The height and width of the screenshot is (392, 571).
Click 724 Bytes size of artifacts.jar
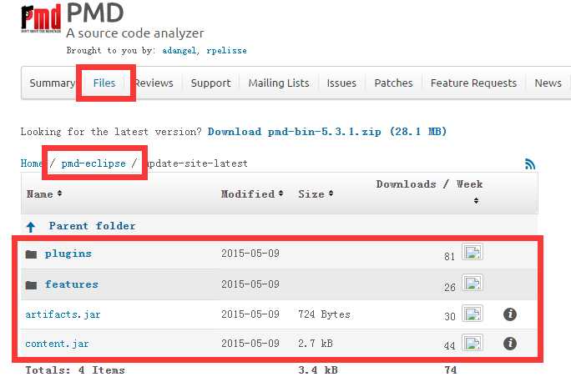coord(324,314)
